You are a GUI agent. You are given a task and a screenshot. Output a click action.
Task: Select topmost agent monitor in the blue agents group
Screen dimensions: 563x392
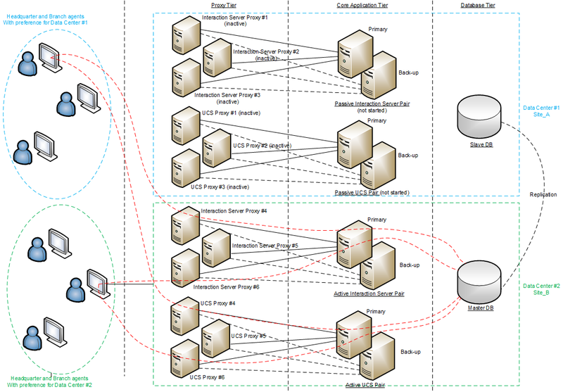point(50,58)
